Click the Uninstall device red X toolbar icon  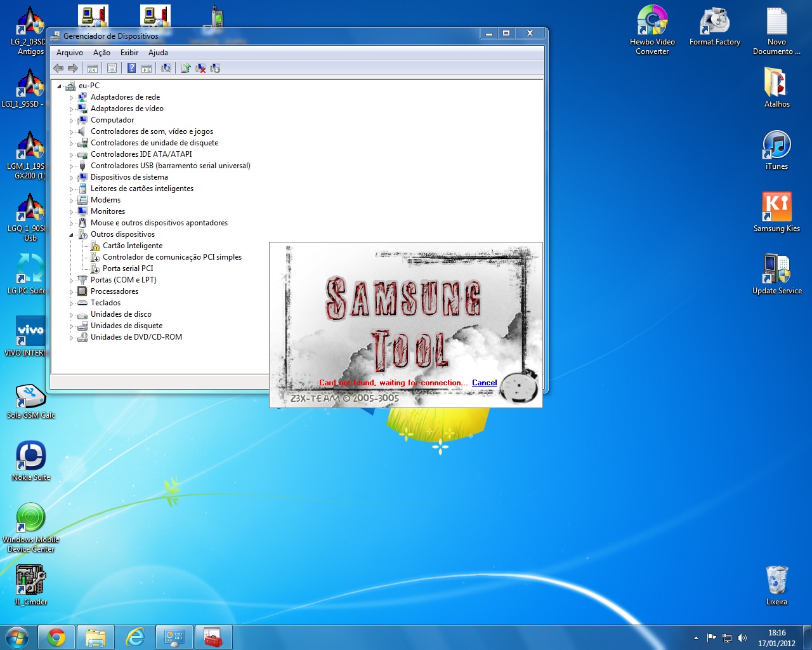tap(200, 68)
